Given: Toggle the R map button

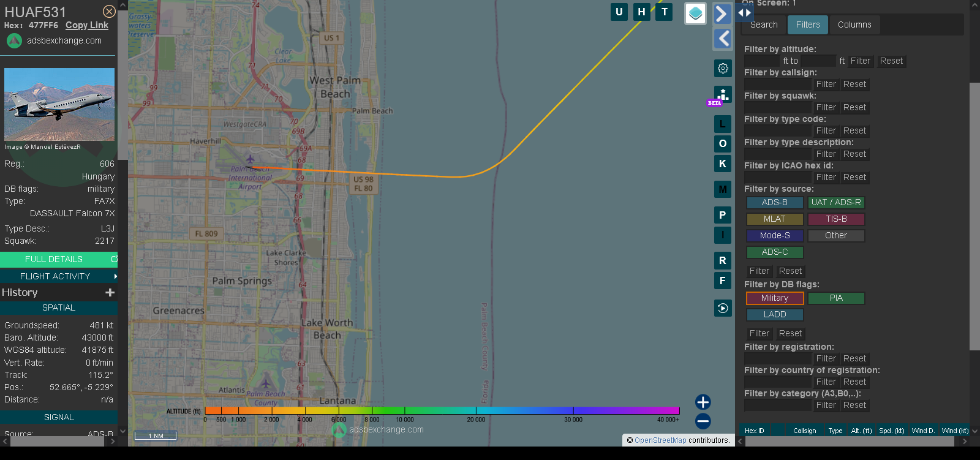Looking at the screenshot, I should point(723,260).
